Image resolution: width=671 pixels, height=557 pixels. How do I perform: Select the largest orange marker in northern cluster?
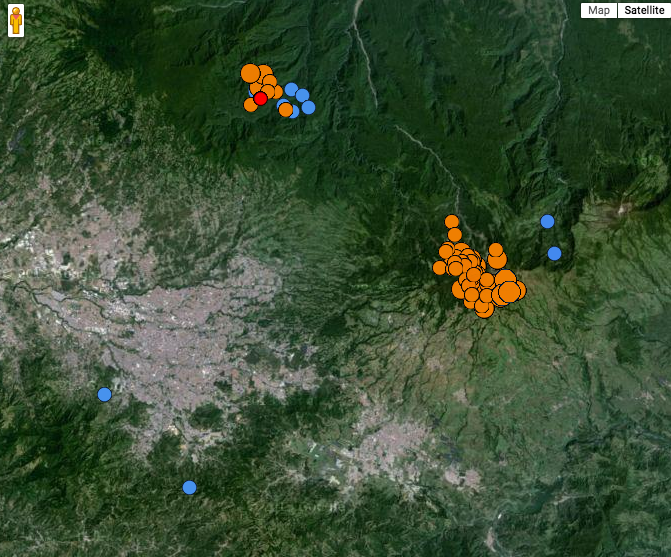(250, 73)
